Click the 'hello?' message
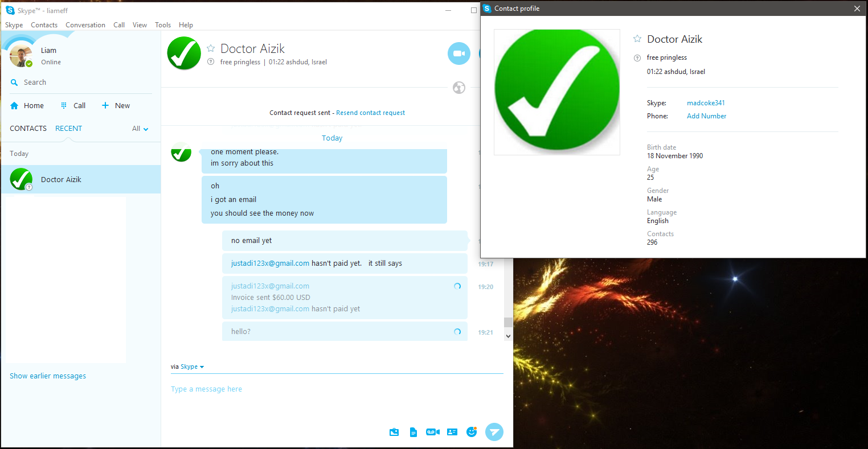The width and height of the screenshot is (868, 449). tap(345, 331)
